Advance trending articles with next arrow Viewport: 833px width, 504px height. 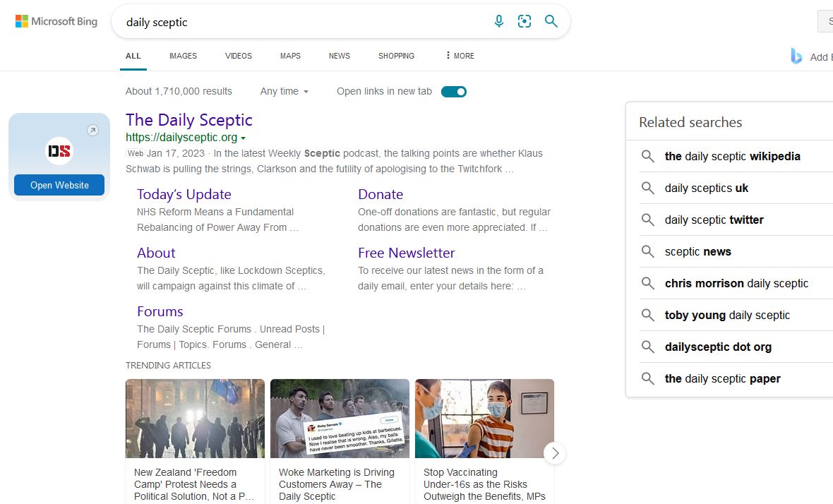555,453
